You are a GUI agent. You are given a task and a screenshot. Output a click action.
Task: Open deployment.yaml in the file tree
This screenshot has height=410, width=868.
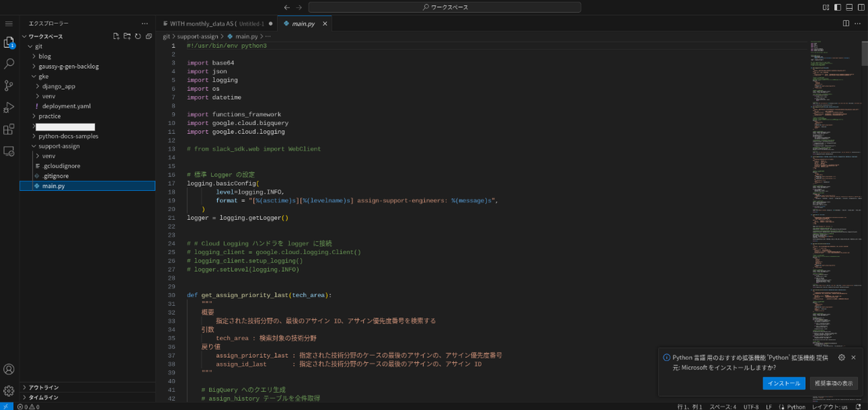pyautogui.click(x=87, y=106)
